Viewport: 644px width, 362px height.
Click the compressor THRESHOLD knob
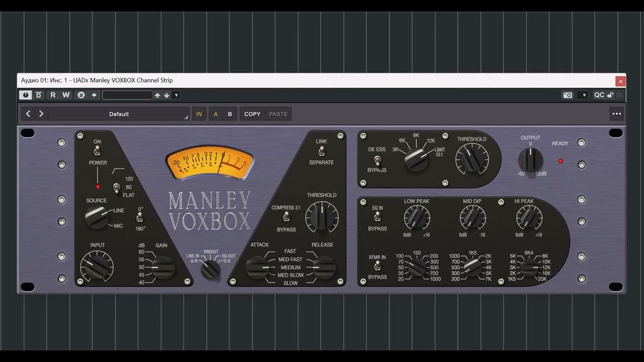[322, 217]
